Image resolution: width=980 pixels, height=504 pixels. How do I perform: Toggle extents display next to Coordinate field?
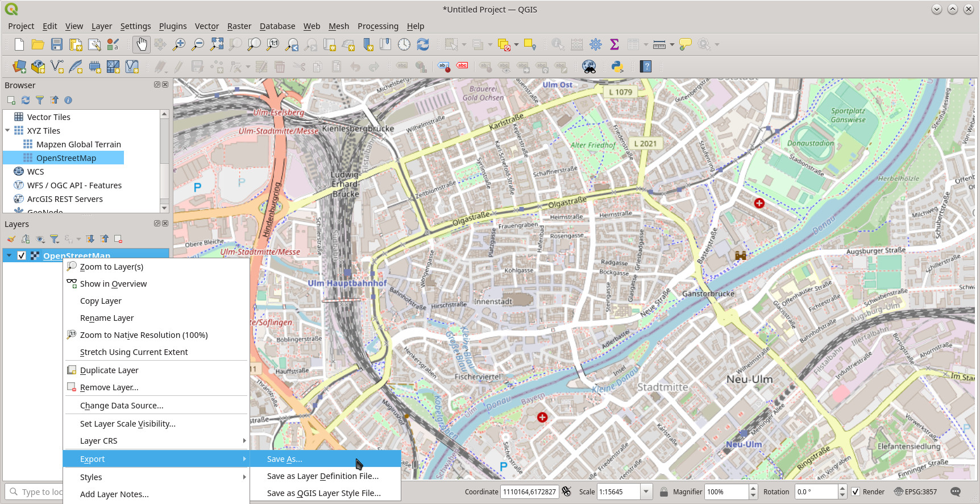[567, 491]
